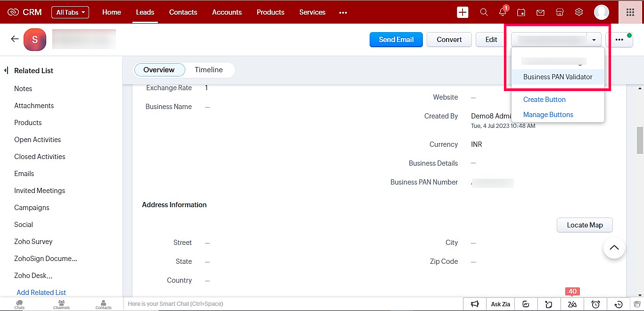This screenshot has width=644, height=311.
Task: Go to the Contacts module tab
Action: (183, 12)
